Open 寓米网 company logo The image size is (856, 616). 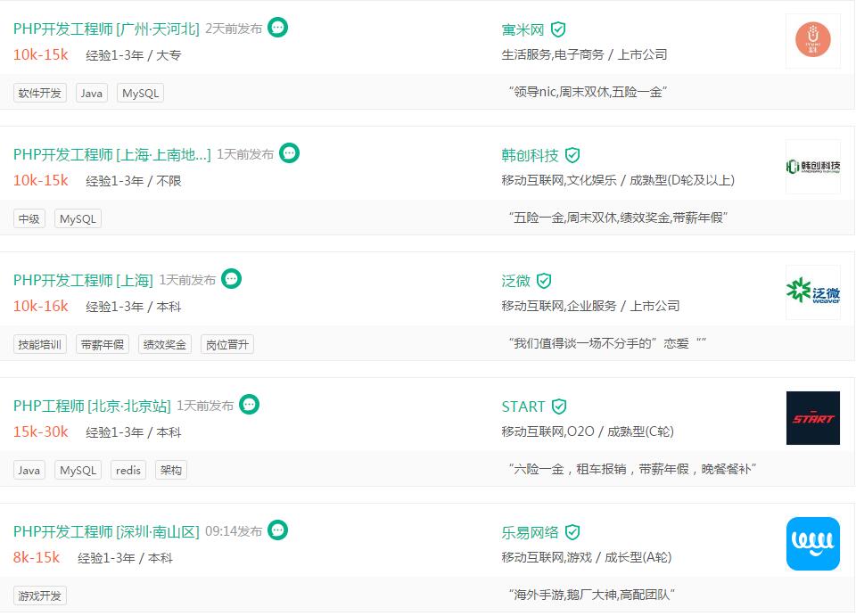812,40
